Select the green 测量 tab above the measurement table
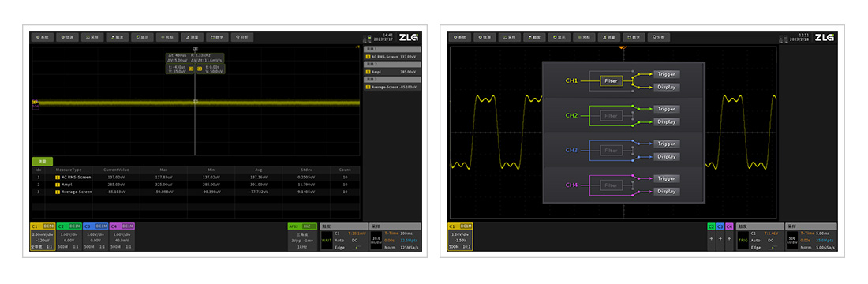The height and width of the screenshot is (284, 868). point(42,162)
